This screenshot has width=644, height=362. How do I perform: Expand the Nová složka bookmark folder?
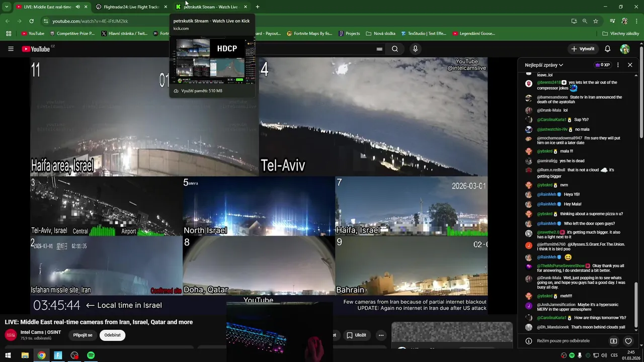point(380,34)
